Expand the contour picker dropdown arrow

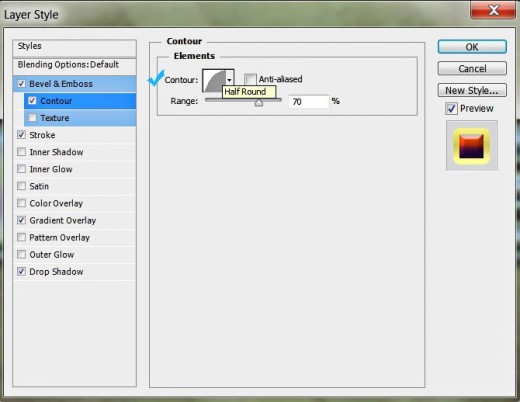tap(229, 80)
